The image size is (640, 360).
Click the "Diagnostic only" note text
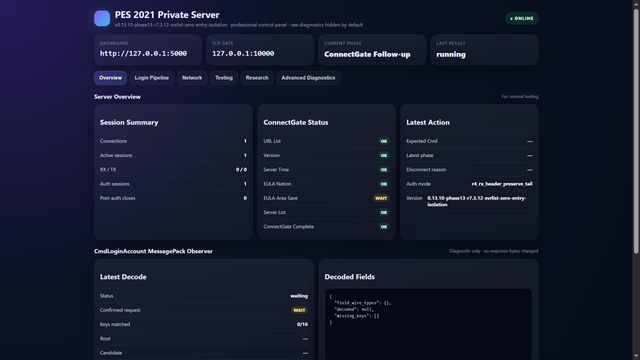(x=493, y=251)
